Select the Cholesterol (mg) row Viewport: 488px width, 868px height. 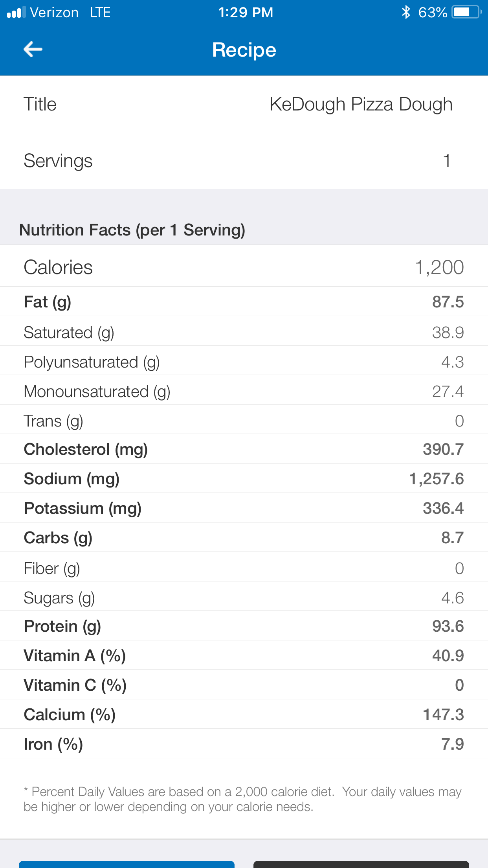pyautogui.click(x=244, y=449)
